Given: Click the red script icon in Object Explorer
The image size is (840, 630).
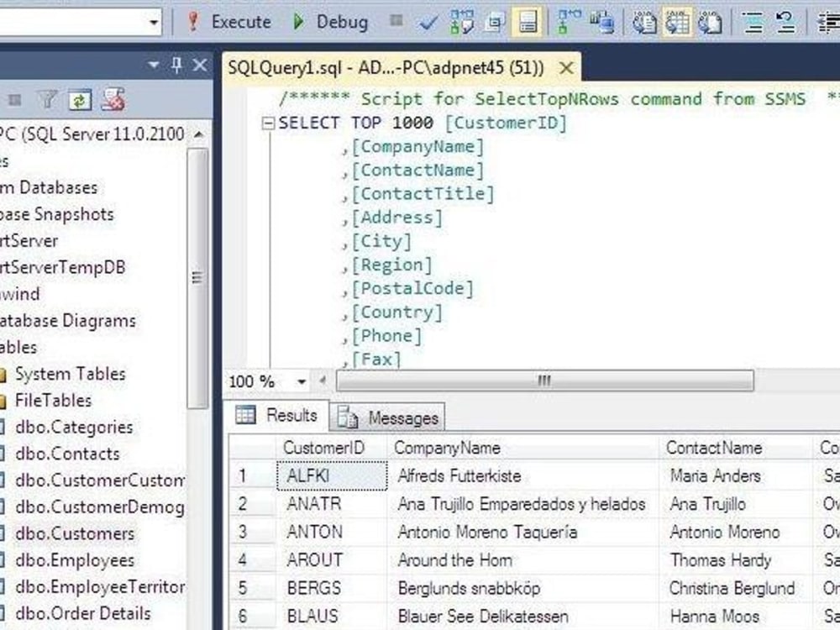Looking at the screenshot, I should click(113, 100).
